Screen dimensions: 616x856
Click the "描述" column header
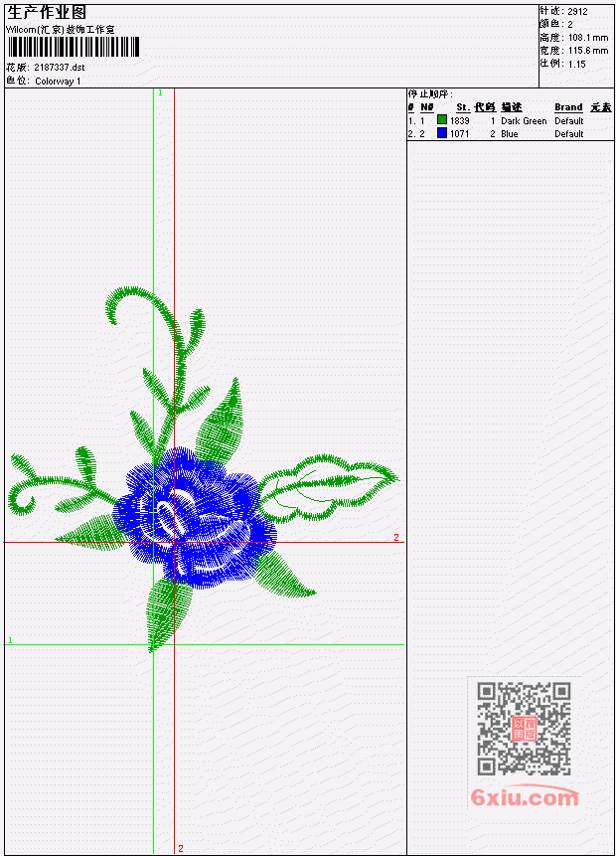pos(512,107)
